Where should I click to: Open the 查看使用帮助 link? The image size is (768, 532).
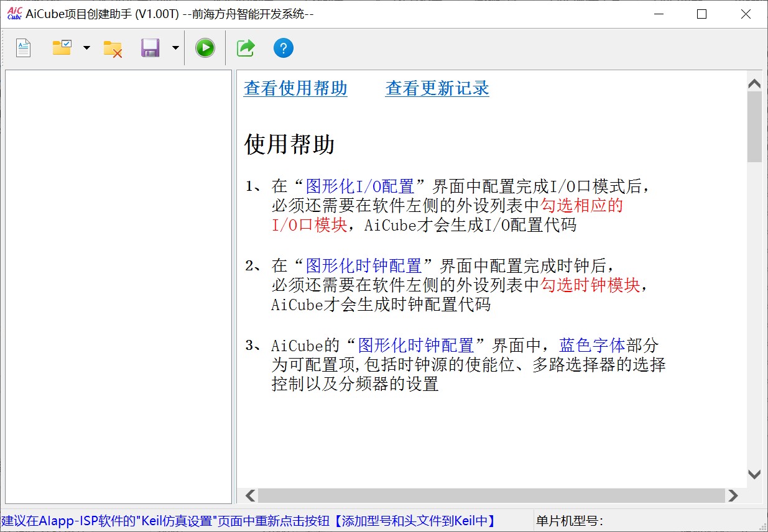295,88
